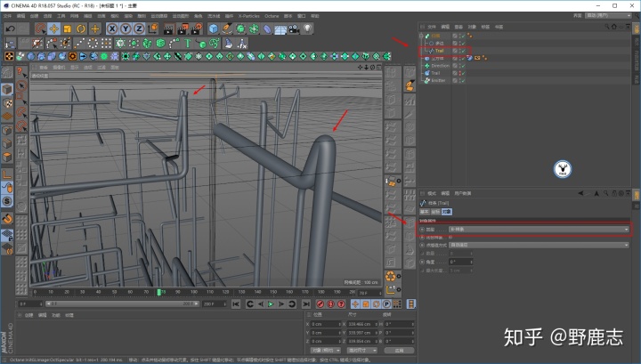Click the Floor scene object icon
641x364 pixels.
click(280, 28)
